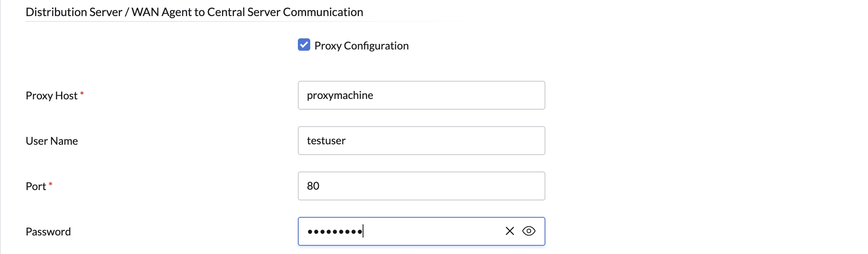Screen dimensions: 868x254
Task: Click the Port field containing 80
Action: tap(421, 186)
